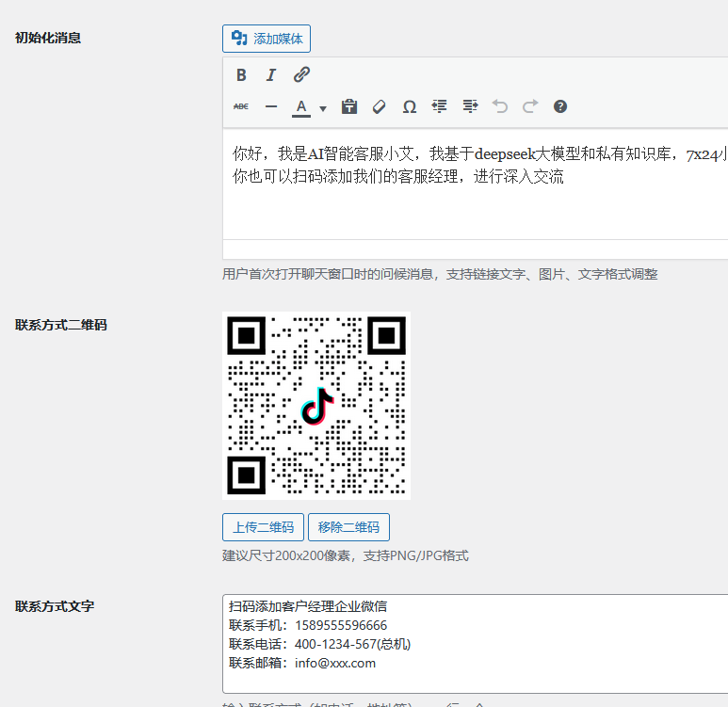728x707 pixels.
Task: Insert a link with the chain icon
Action: coord(301,74)
